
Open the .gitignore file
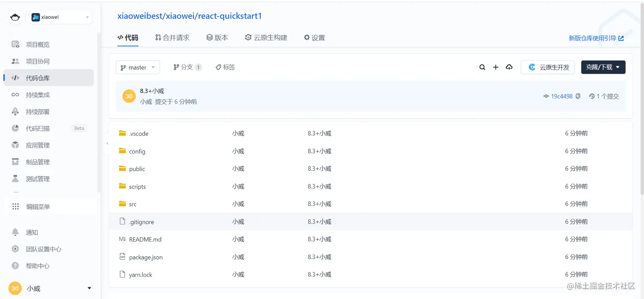pyautogui.click(x=141, y=222)
